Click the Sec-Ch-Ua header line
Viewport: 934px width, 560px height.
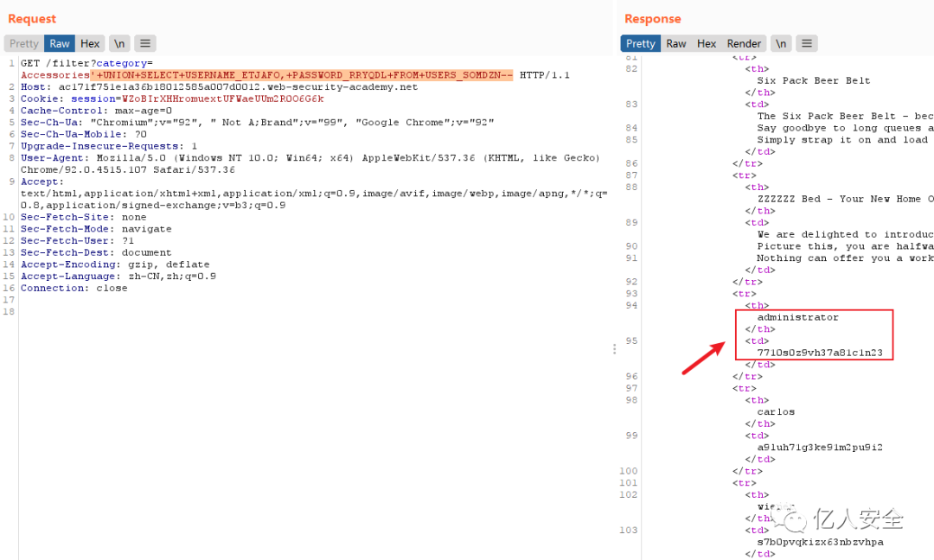pyautogui.click(x=258, y=123)
